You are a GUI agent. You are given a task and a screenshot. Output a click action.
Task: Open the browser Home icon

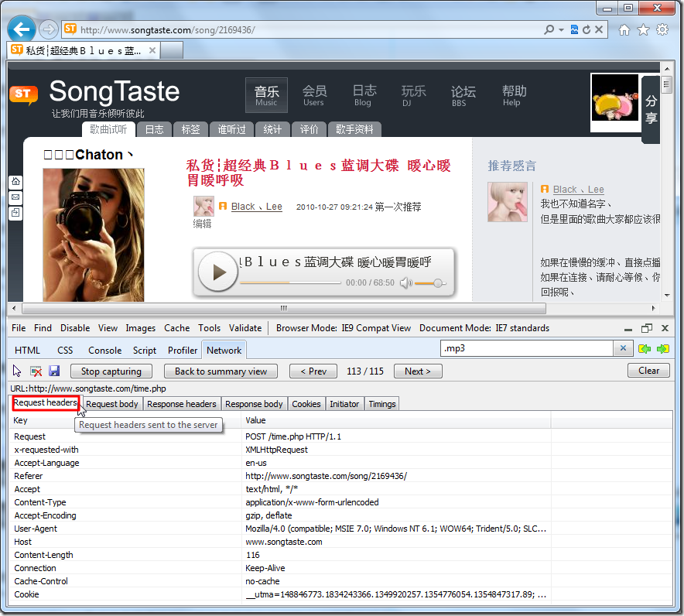pyautogui.click(x=624, y=29)
